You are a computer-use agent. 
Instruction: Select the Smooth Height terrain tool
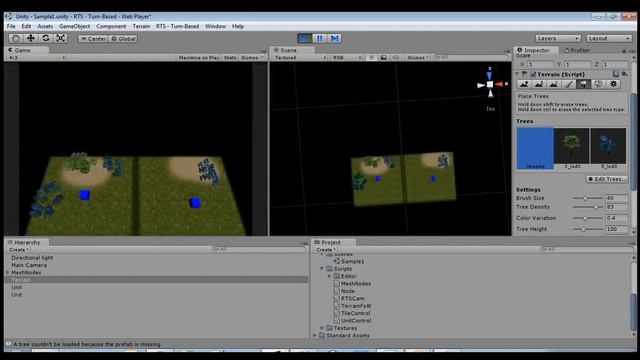click(553, 84)
